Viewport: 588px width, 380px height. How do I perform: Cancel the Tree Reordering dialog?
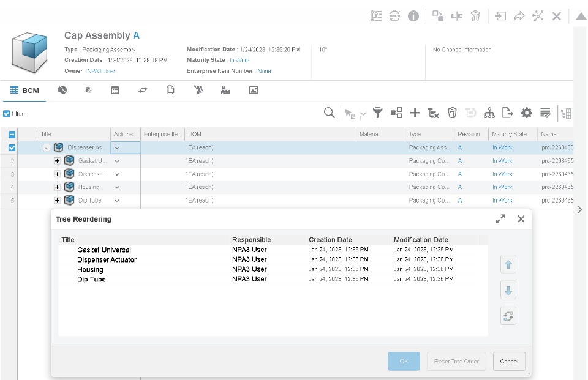point(509,361)
